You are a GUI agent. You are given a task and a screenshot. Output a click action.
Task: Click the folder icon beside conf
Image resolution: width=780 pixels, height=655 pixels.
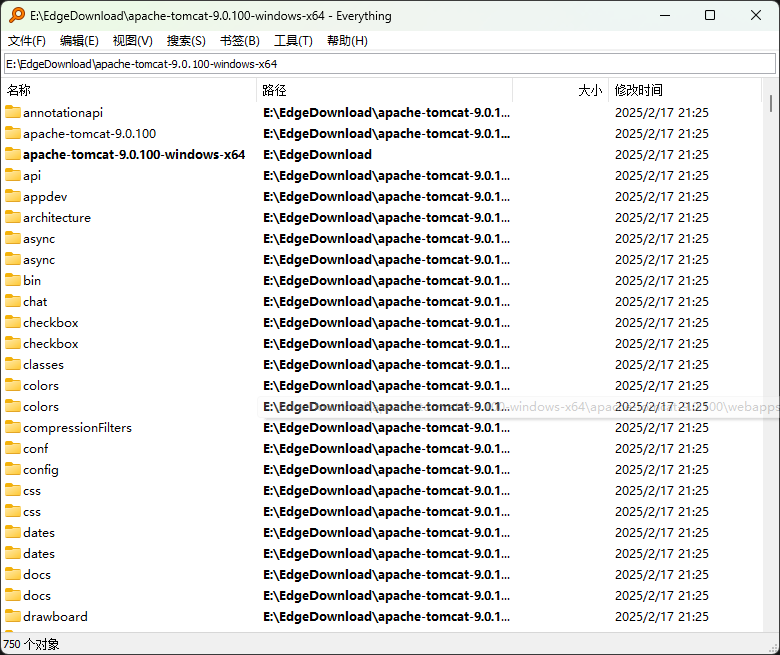point(13,448)
